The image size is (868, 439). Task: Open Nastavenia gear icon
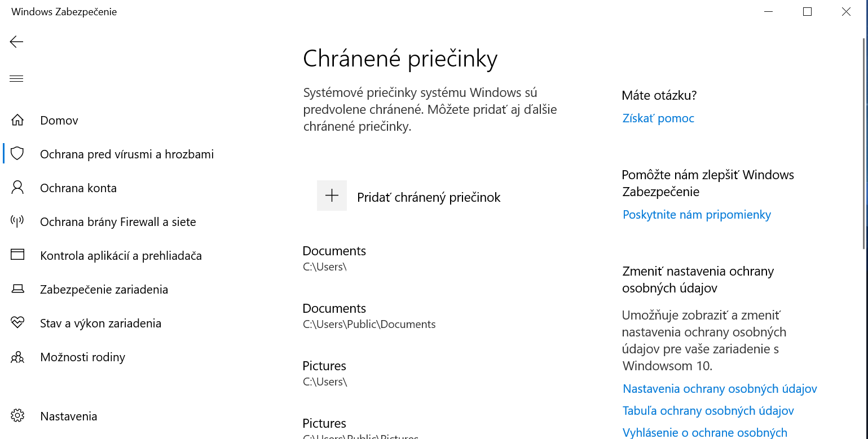click(x=17, y=416)
